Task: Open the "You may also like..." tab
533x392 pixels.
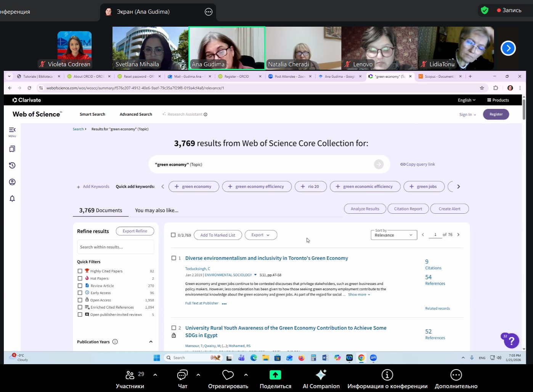Action: 157,210
